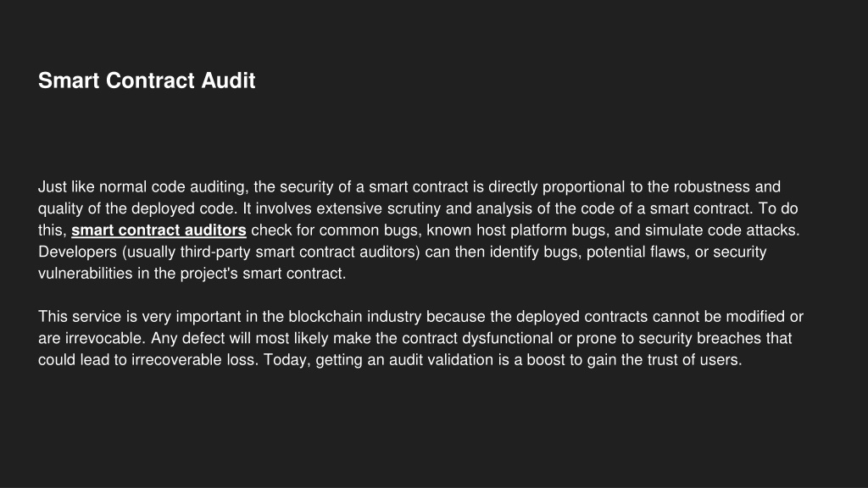Click the word 'vulnerabilities' in the first paragraph

[86, 274]
